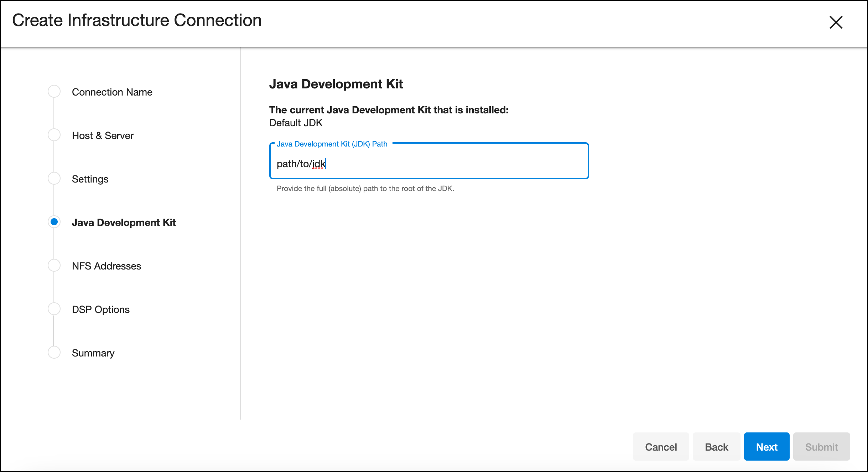Close the Create Infrastructure Connection dialog

836,22
